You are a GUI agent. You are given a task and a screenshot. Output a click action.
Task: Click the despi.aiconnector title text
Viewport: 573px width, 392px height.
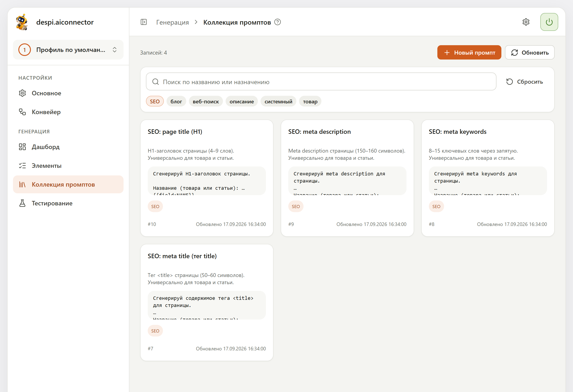(65, 22)
